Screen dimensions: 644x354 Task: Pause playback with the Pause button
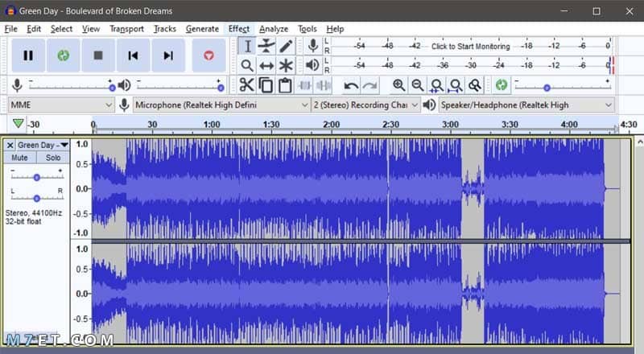click(x=28, y=56)
